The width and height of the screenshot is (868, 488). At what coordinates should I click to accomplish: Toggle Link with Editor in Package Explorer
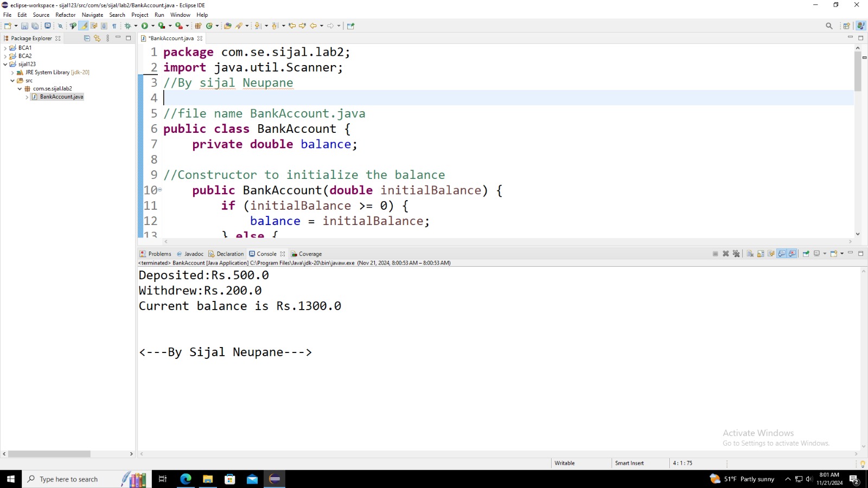click(x=97, y=38)
